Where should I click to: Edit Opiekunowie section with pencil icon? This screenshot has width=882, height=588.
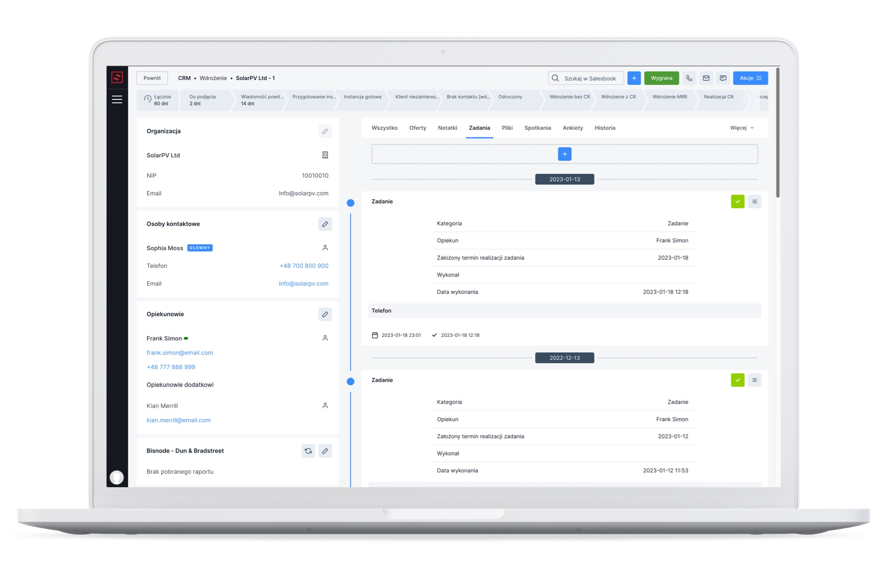click(325, 314)
